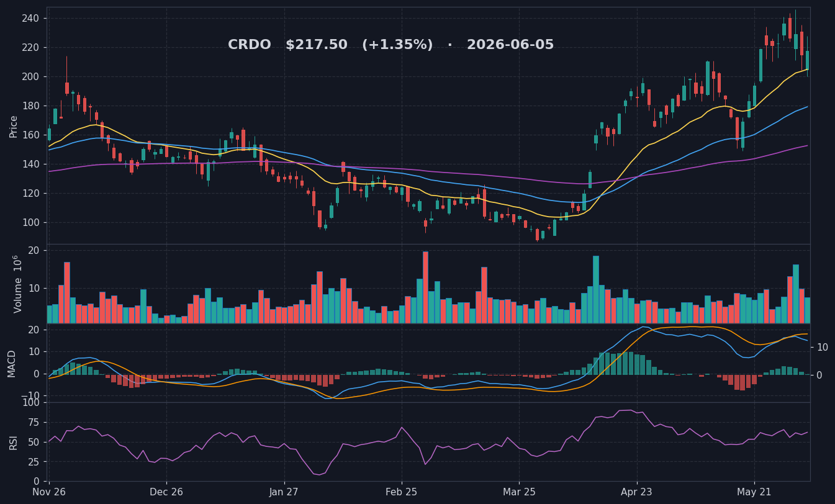Click the RSI 50 tick label
This screenshot has width=835, height=504.
(34, 442)
